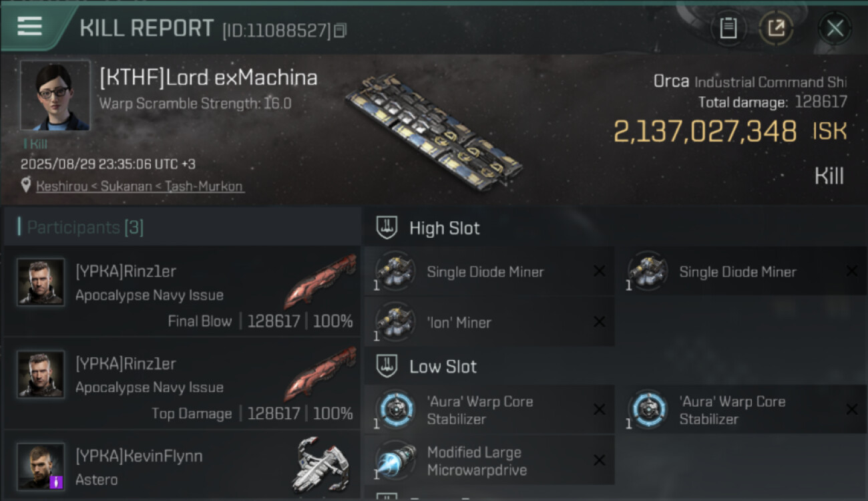Share the kill report via export icon
This screenshot has height=501, width=868.
pyautogui.click(x=776, y=29)
